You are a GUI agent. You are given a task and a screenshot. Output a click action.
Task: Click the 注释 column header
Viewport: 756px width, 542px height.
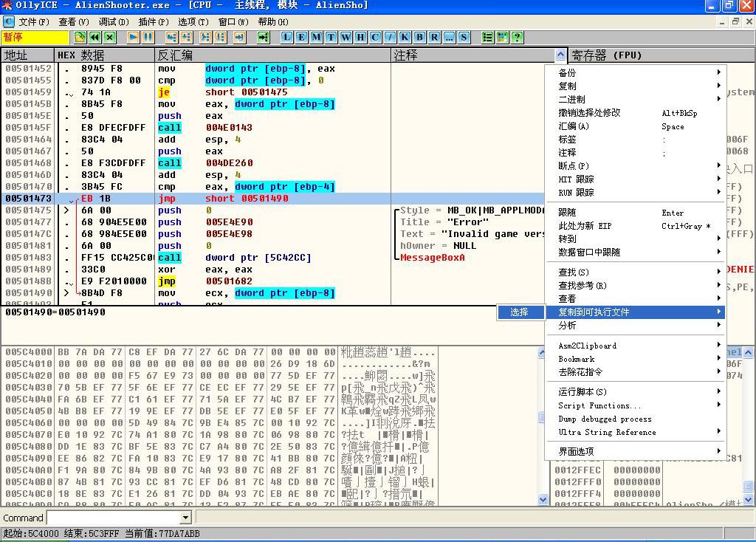[473, 55]
